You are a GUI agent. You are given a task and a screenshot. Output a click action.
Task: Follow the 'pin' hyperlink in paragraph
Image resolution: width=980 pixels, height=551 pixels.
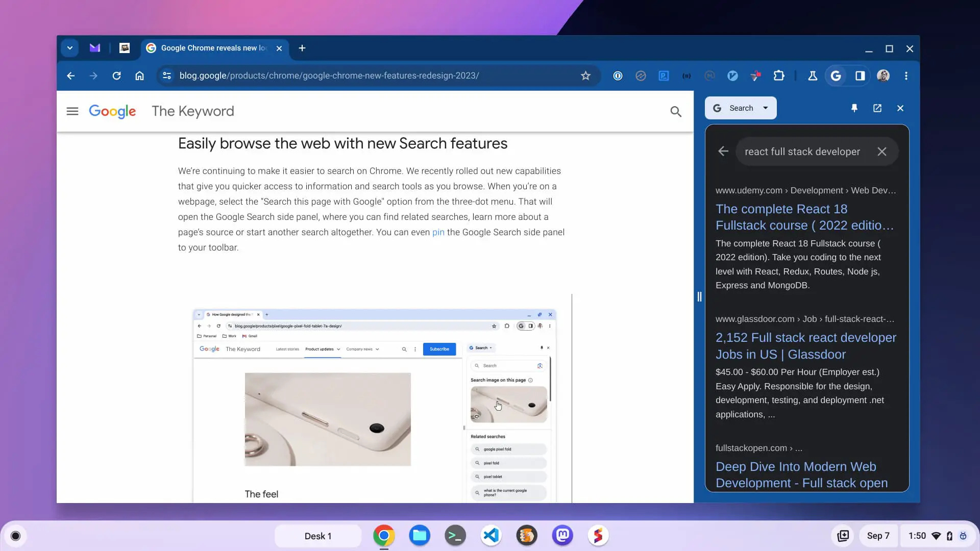click(438, 232)
